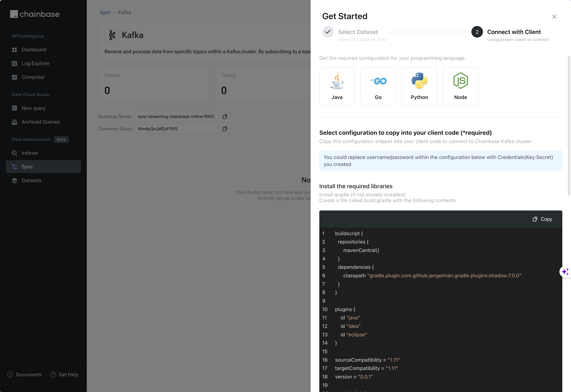Click the chainbase logo

tap(35, 14)
